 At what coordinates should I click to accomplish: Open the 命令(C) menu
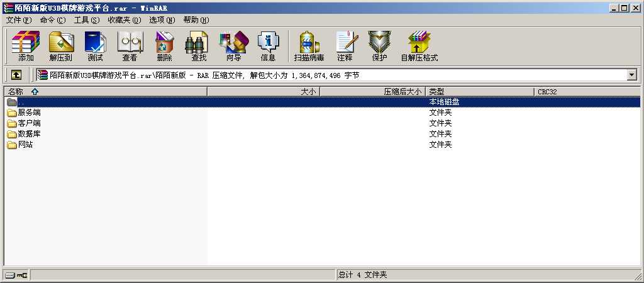(x=53, y=20)
